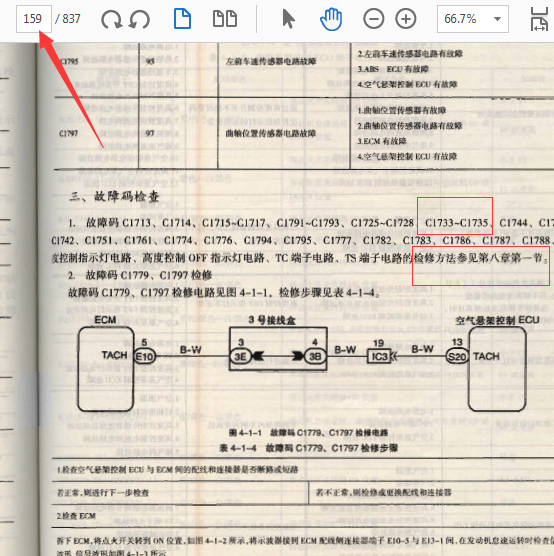Click the fit width icon
The image size is (554, 556).
(x=539, y=19)
